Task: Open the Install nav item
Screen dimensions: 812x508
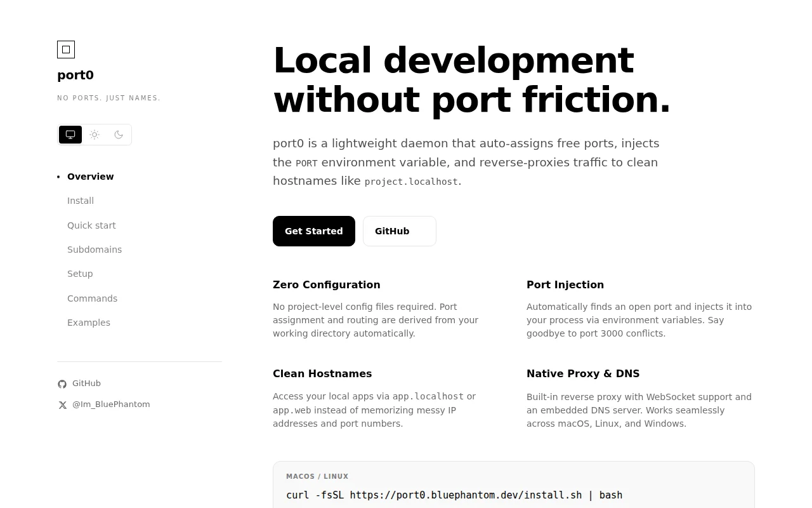Action: [81, 201]
